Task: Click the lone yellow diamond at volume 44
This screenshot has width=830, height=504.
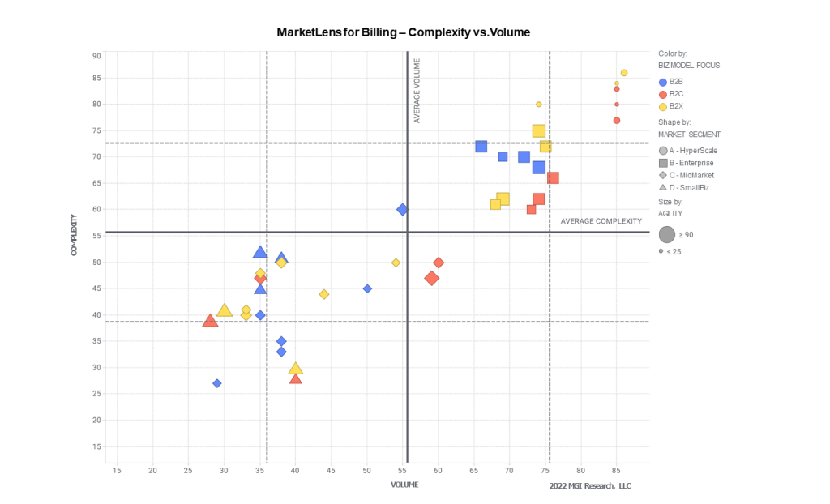Action: pos(324,294)
